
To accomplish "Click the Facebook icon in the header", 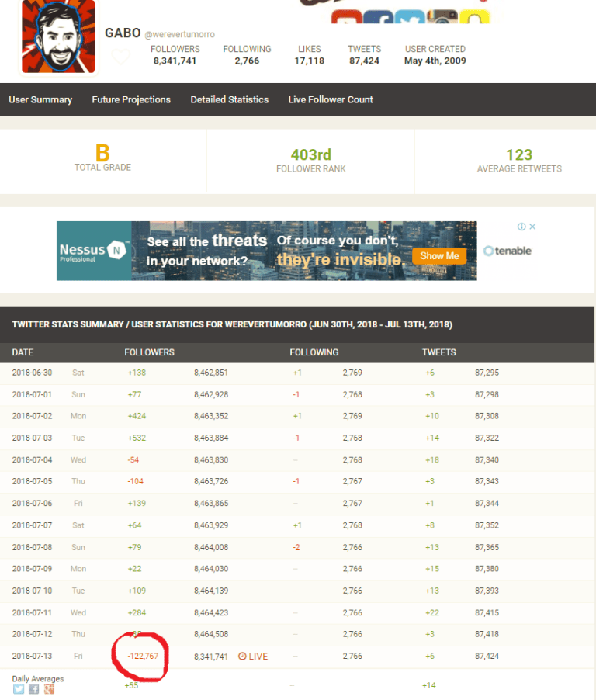I will (x=378, y=17).
